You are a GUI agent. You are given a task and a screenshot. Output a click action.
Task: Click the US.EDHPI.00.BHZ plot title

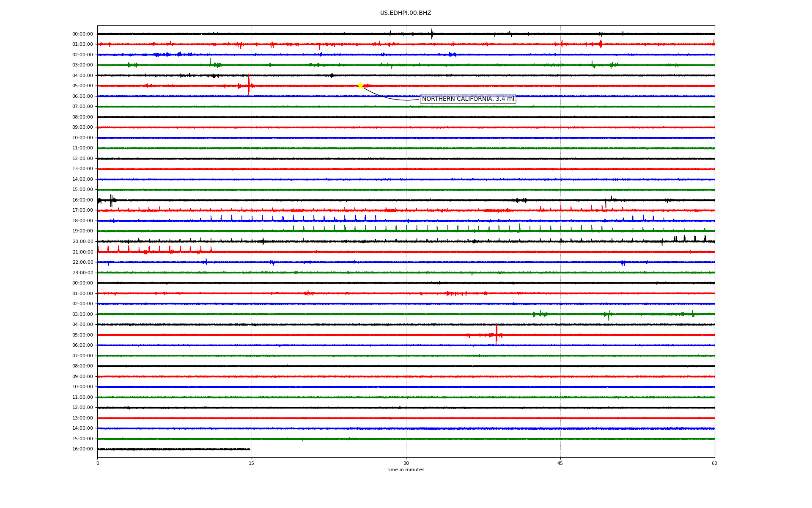point(406,13)
